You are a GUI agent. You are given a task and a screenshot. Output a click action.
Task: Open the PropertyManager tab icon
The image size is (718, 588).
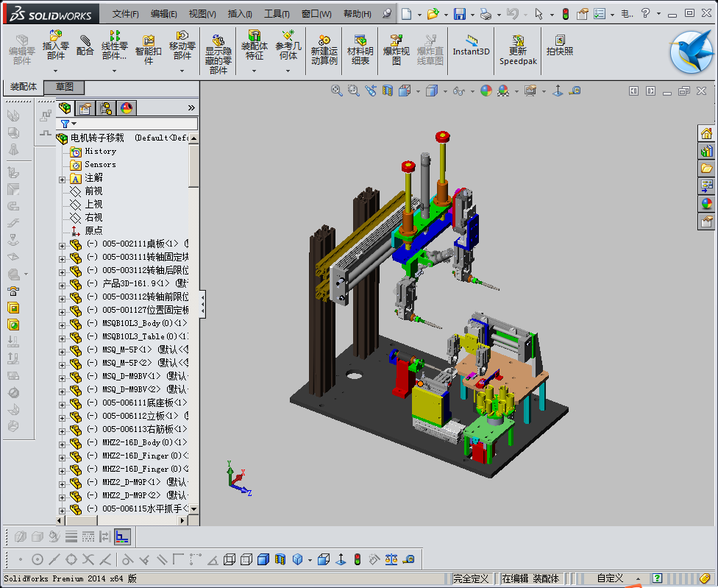pyautogui.click(x=86, y=108)
